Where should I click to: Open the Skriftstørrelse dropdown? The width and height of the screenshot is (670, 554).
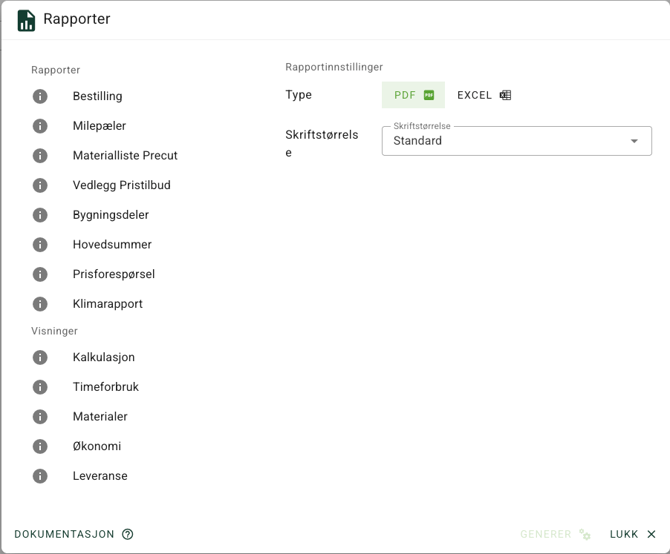point(505,141)
